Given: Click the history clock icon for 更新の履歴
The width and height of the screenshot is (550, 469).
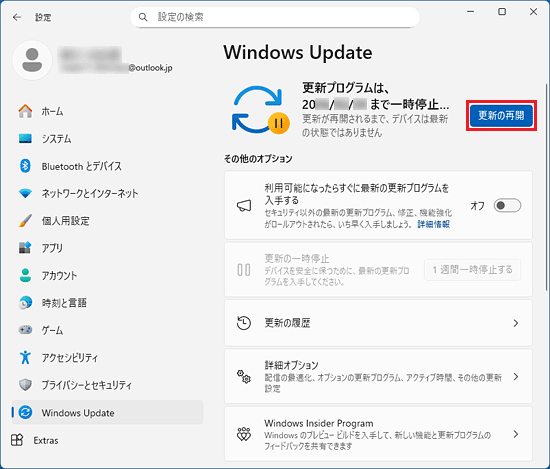Looking at the screenshot, I should [244, 323].
